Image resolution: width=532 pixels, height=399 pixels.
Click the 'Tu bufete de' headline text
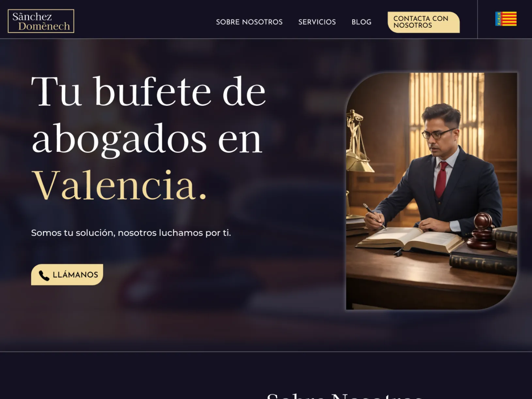(149, 92)
